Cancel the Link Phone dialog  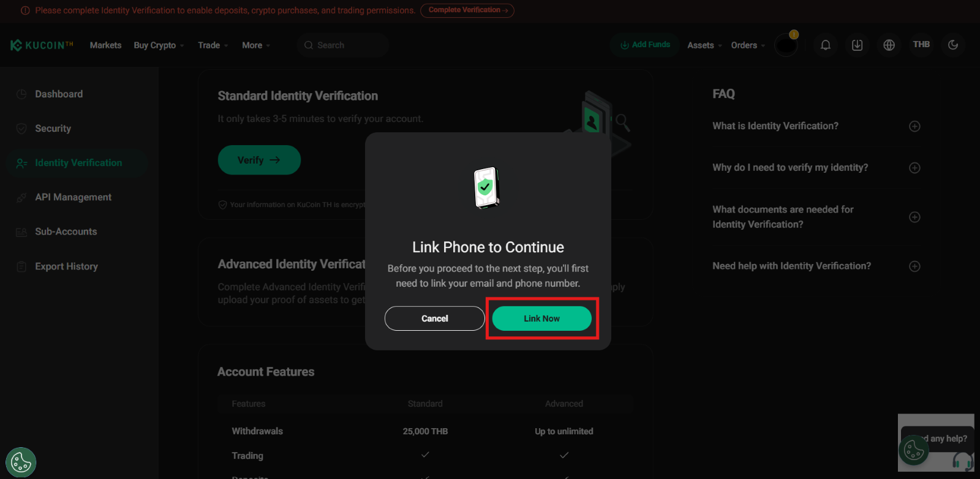pos(434,318)
